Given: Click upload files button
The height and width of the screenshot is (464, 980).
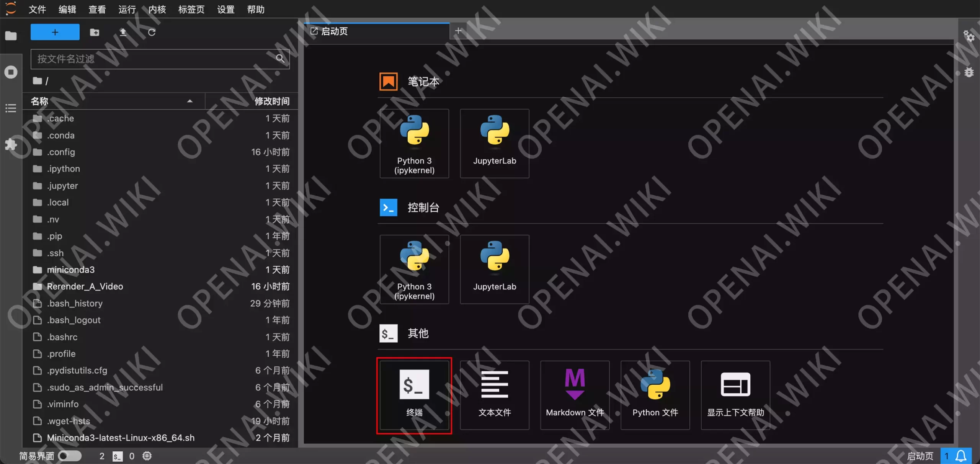Looking at the screenshot, I should point(122,33).
